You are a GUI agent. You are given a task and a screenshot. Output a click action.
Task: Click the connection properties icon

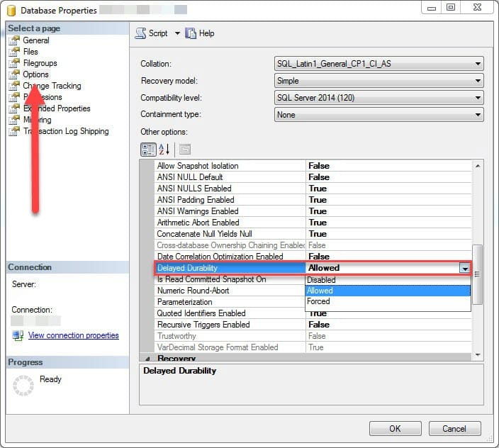coord(18,335)
